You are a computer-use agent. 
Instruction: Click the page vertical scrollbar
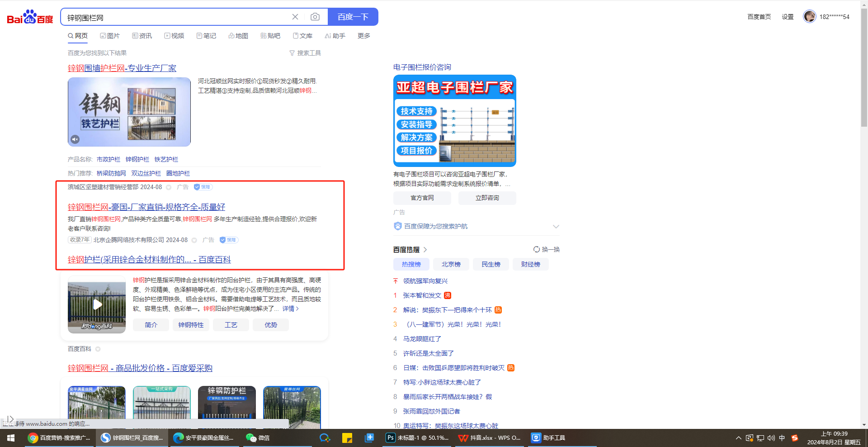tap(864, 68)
